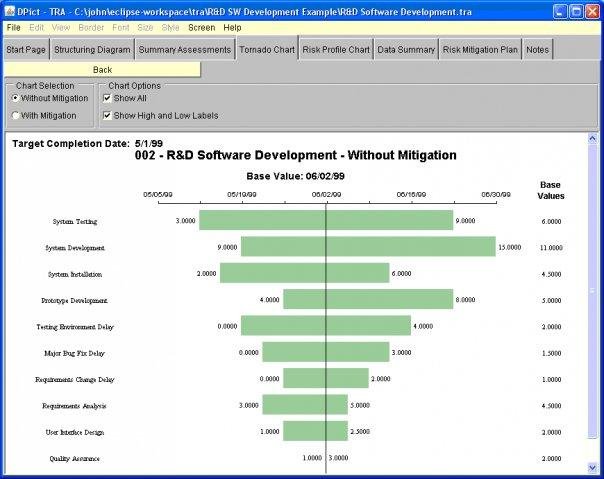Click the System Installation bar

305,273
